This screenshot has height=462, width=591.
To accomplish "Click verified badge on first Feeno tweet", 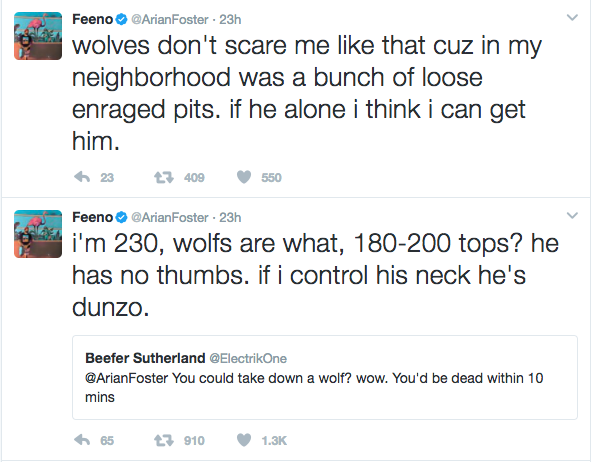I will click(121, 19).
